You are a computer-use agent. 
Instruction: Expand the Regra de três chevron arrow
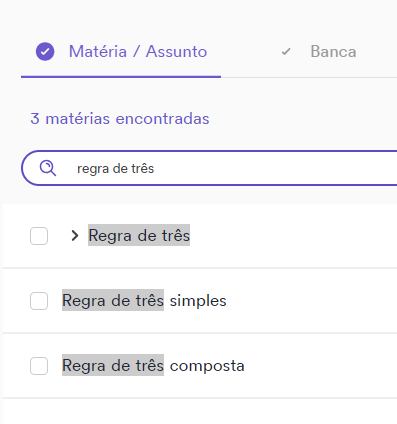click(x=75, y=236)
